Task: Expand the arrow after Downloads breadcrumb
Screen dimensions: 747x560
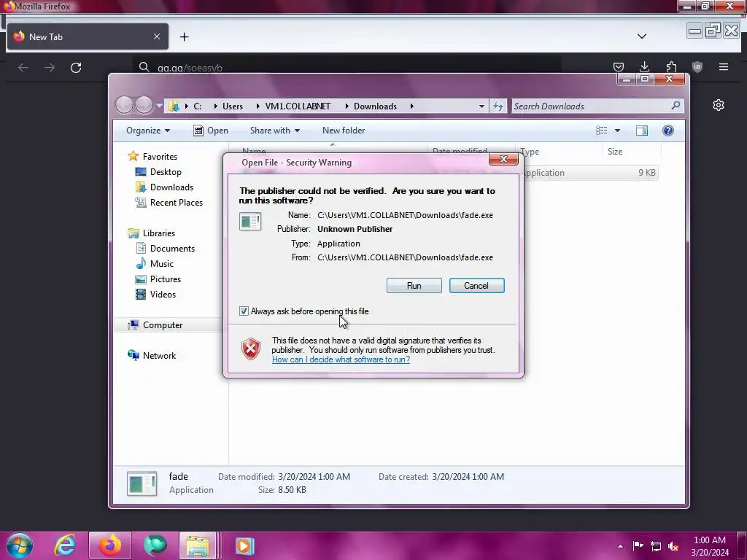Action: (411, 106)
